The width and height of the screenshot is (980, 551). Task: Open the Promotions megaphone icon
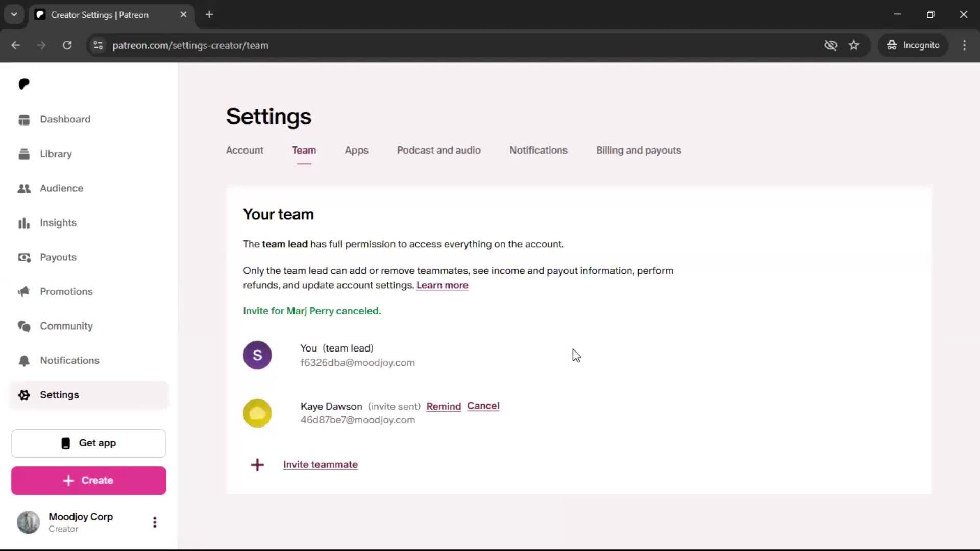pyautogui.click(x=24, y=291)
